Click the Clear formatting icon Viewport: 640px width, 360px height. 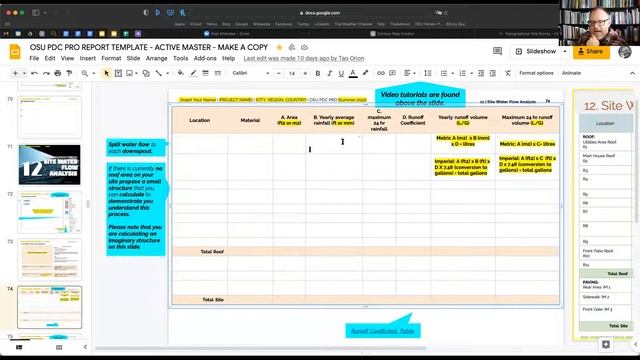508,73
